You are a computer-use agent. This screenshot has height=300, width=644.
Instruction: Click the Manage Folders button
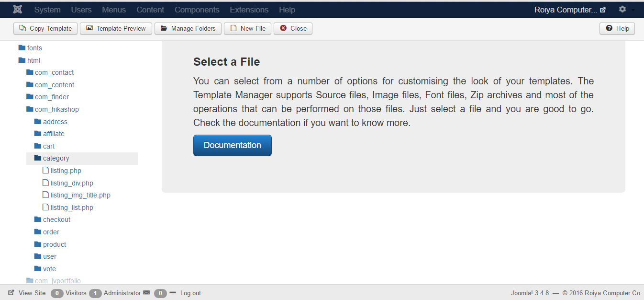click(x=188, y=29)
